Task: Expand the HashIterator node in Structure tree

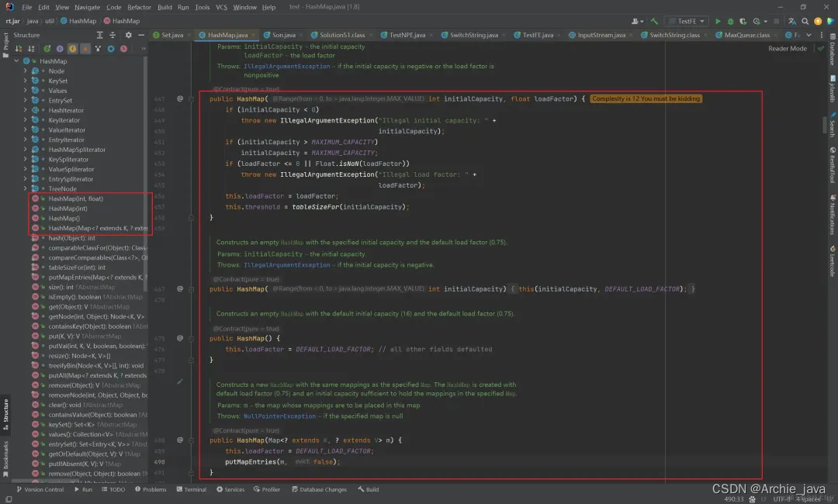Action: coord(25,111)
